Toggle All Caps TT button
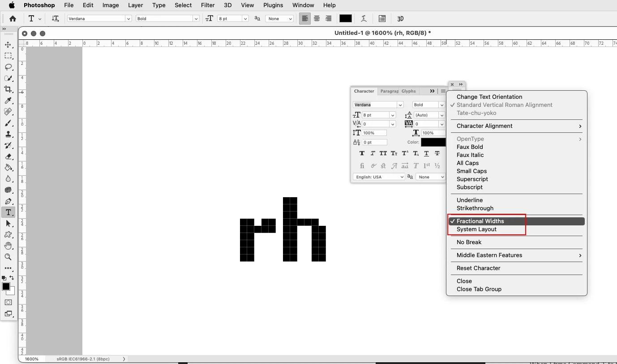The width and height of the screenshot is (617, 364). [x=383, y=153]
